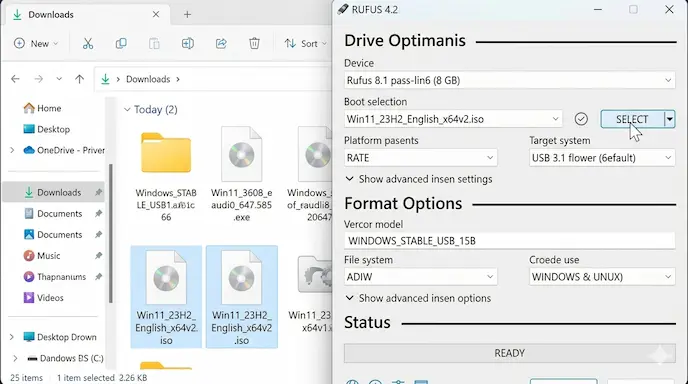Select the Windows_STABLE_USB1 folder

pyautogui.click(x=166, y=175)
